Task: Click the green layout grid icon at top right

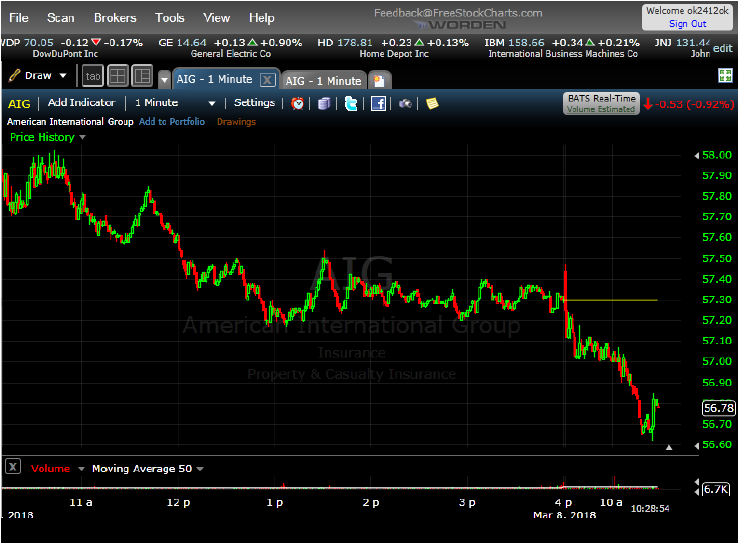Action: [725, 75]
